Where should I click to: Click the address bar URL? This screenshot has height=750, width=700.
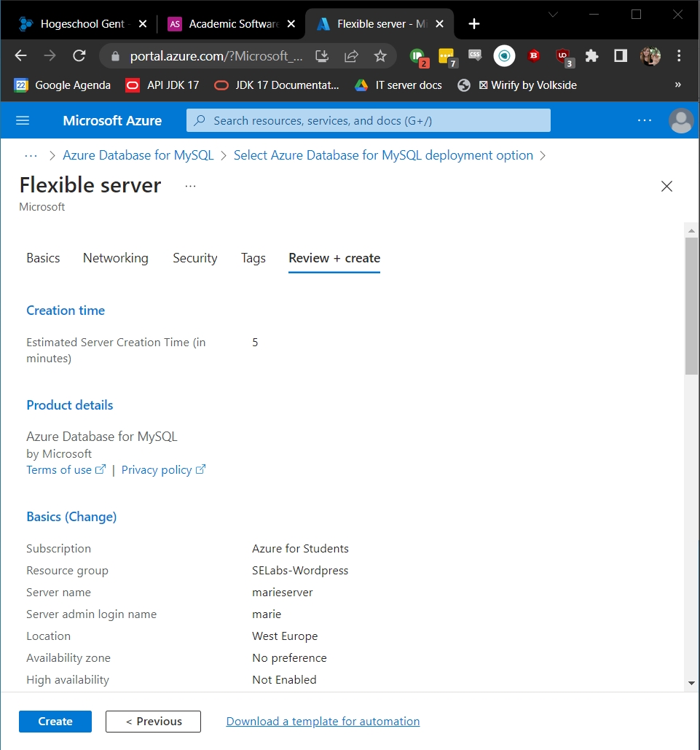(216, 56)
